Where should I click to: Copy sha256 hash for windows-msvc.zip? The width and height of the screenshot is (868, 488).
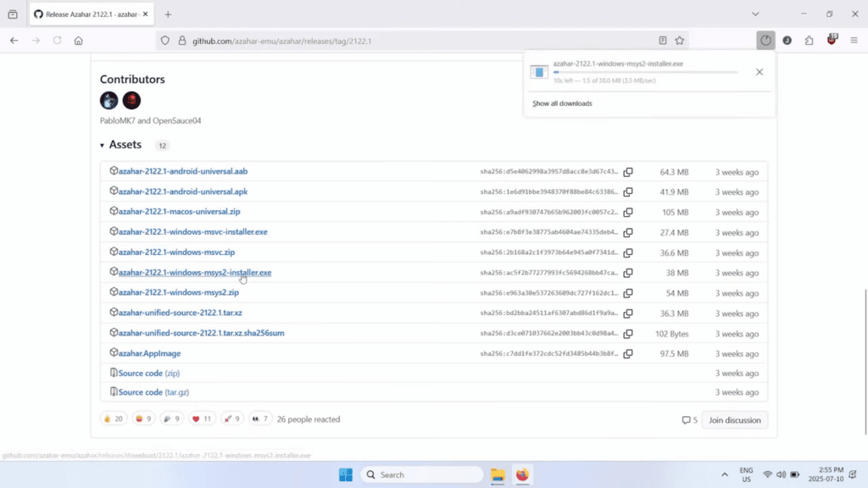(628, 252)
